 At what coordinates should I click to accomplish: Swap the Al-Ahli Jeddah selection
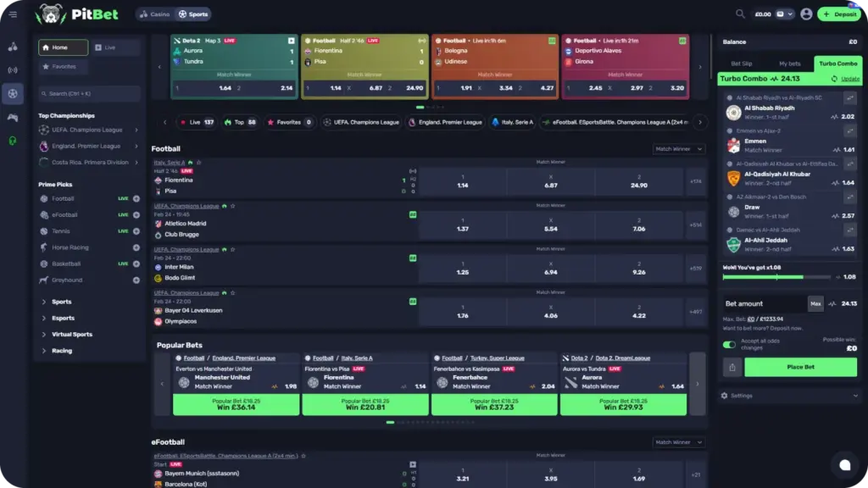click(849, 230)
